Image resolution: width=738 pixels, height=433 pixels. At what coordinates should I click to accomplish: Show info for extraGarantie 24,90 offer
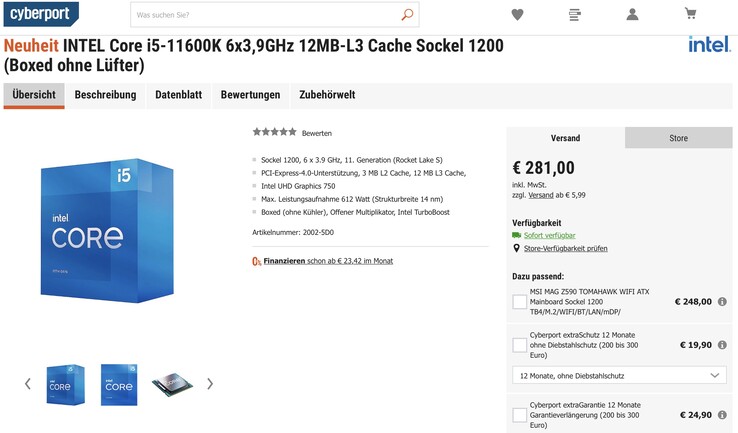click(x=722, y=415)
